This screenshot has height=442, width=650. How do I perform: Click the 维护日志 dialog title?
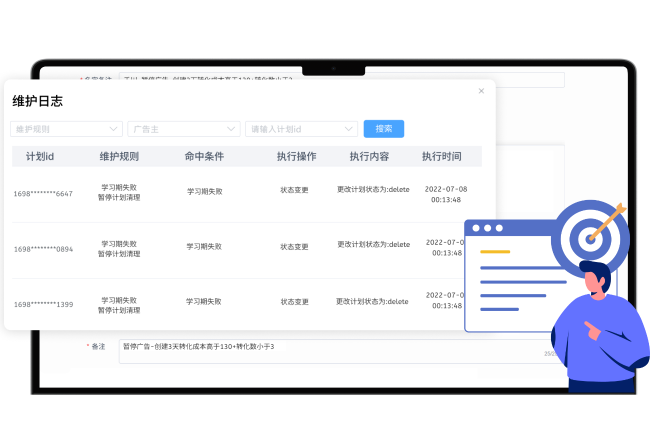tap(37, 101)
